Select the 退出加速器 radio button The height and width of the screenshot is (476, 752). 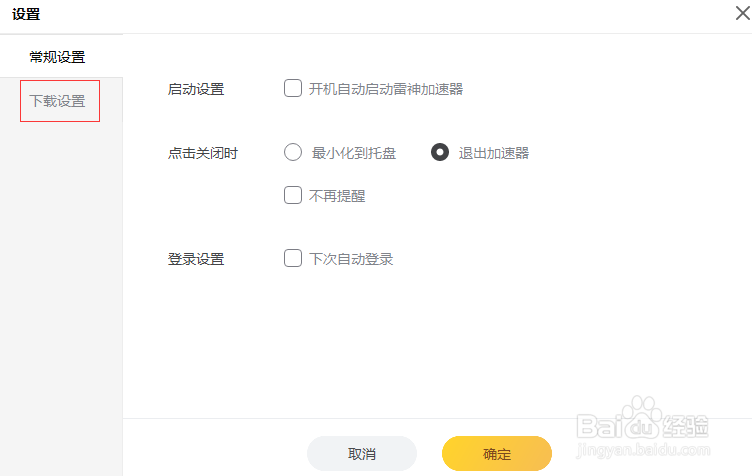440,152
